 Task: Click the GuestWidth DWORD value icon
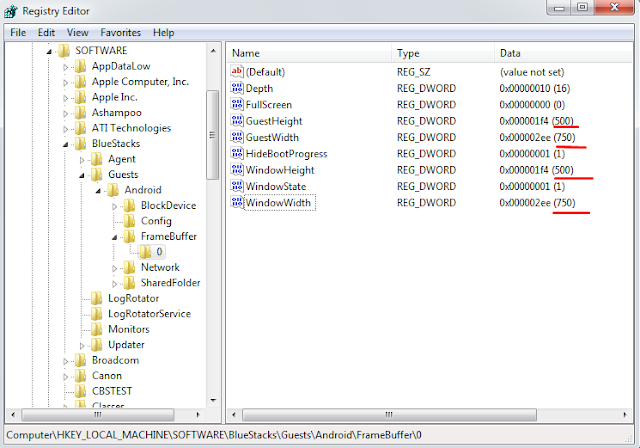(x=237, y=137)
